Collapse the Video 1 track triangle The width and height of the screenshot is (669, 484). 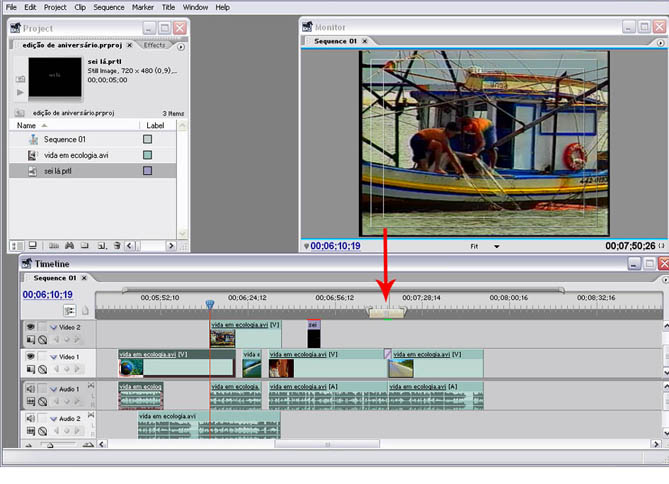[54, 357]
